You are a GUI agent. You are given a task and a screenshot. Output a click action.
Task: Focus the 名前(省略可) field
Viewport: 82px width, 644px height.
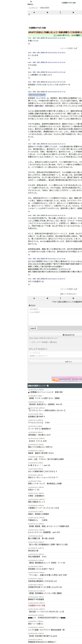click(x=55, y=309)
